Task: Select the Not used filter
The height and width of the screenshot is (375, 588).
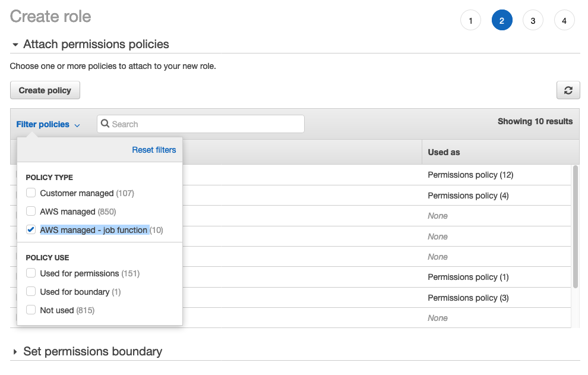Action: pos(30,310)
